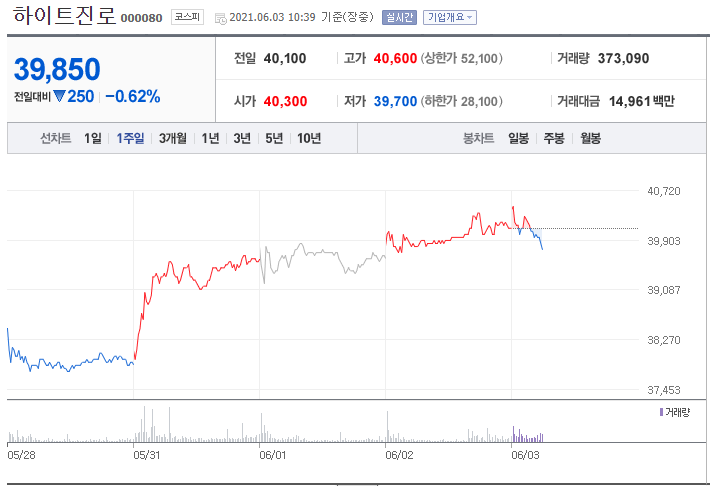Click the 거래량 value 373,090
The width and height of the screenshot is (710, 486).
tap(624, 58)
